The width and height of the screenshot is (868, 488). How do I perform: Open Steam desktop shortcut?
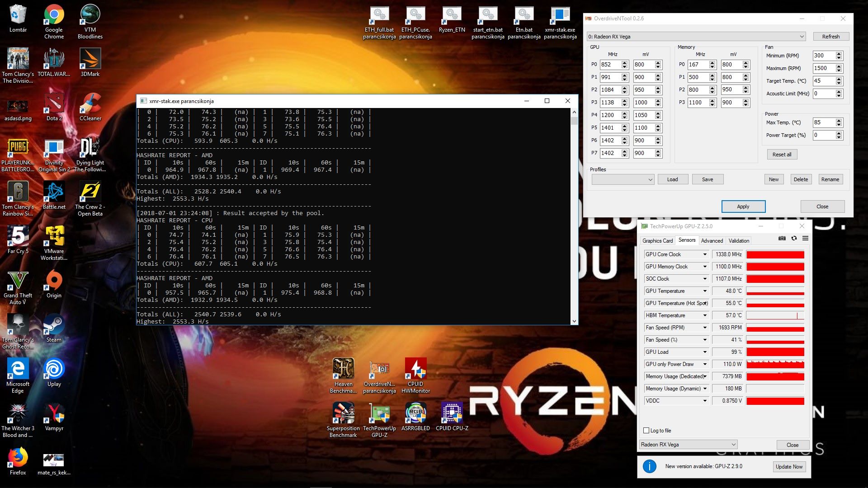pyautogui.click(x=54, y=328)
